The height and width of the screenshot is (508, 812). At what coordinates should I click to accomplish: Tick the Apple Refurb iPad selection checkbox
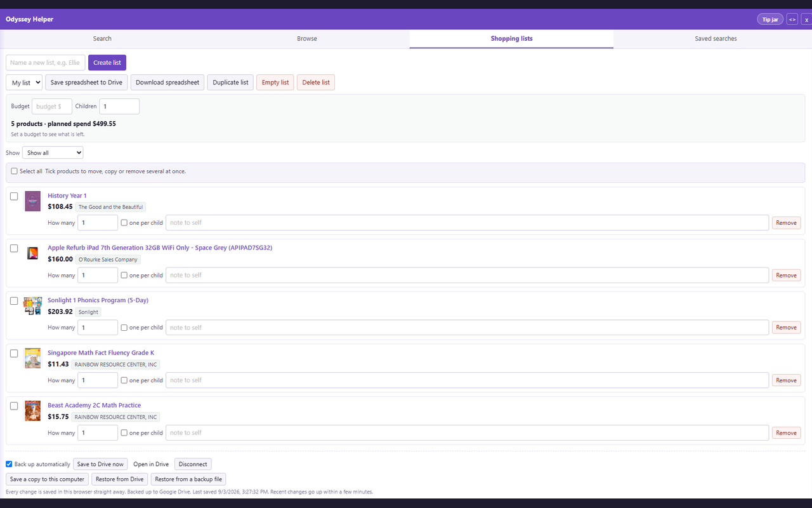pyautogui.click(x=14, y=248)
